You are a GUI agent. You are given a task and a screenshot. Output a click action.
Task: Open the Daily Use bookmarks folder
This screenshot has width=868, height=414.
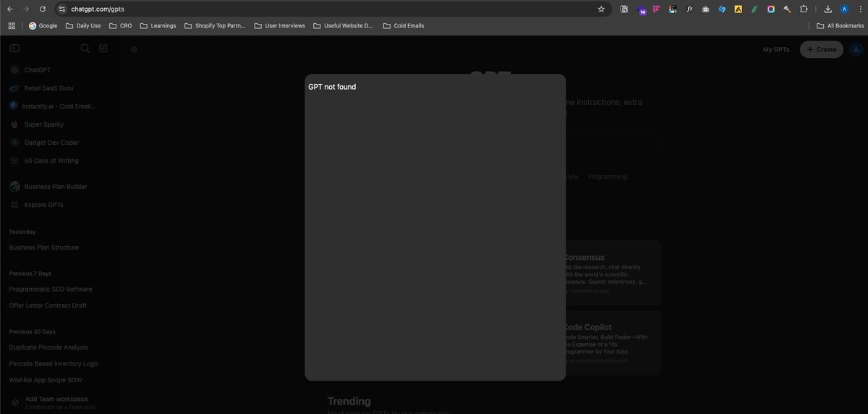point(83,25)
